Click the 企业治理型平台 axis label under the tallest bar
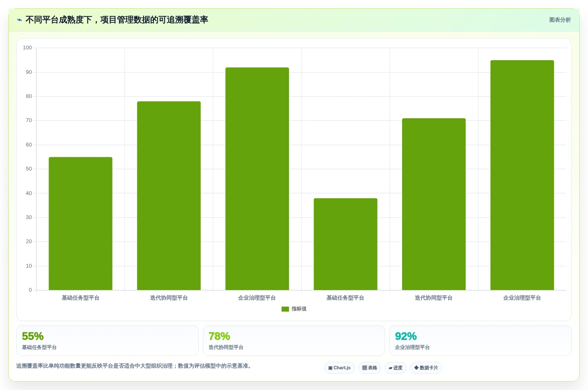 pos(522,298)
